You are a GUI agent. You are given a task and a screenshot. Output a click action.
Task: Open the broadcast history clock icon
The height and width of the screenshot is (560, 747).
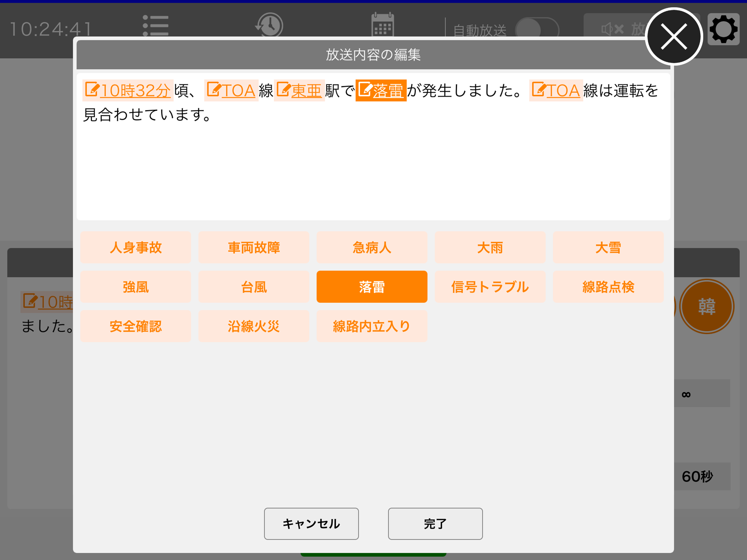coord(269,25)
